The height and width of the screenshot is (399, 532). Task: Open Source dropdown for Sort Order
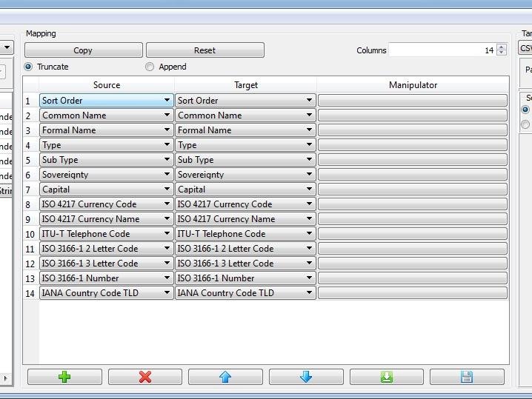point(107,101)
